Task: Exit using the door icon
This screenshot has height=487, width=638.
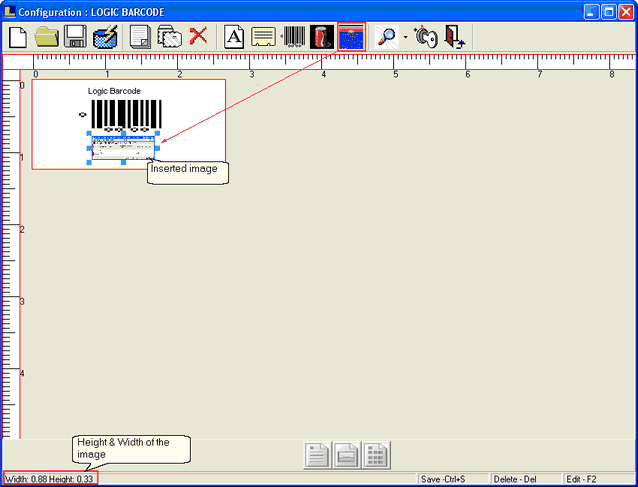Action: 454,37
